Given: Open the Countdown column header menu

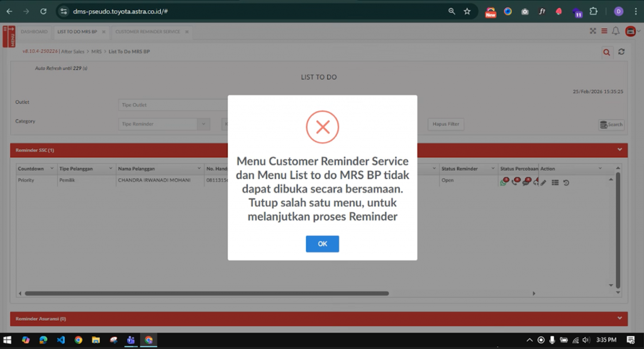Looking at the screenshot, I should click(x=51, y=169).
